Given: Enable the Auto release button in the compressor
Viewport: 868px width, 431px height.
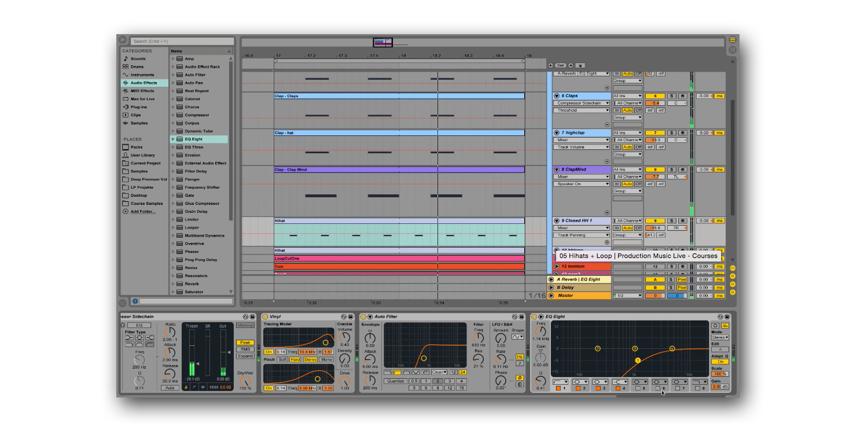Looking at the screenshot, I should click(x=170, y=388).
